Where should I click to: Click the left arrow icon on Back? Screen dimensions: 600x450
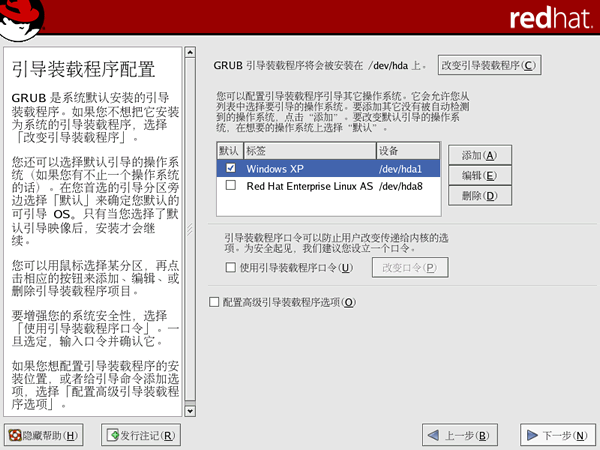click(433, 435)
